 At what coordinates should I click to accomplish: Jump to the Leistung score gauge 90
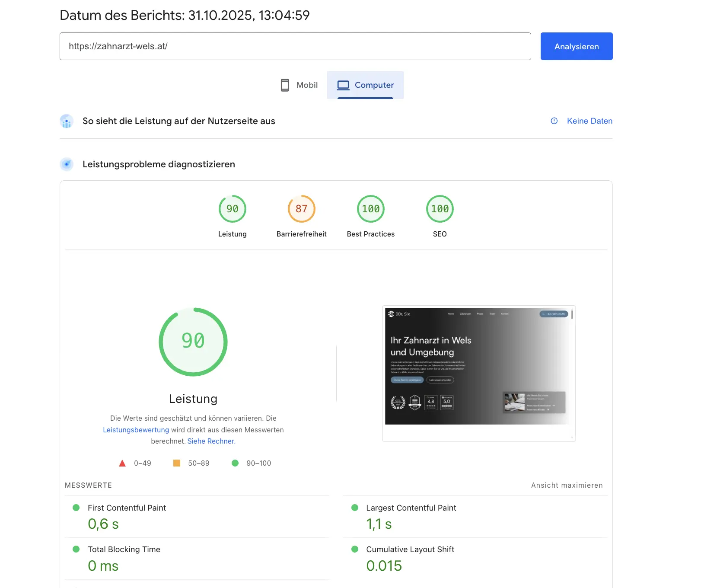pyautogui.click(x=233, y=209)
